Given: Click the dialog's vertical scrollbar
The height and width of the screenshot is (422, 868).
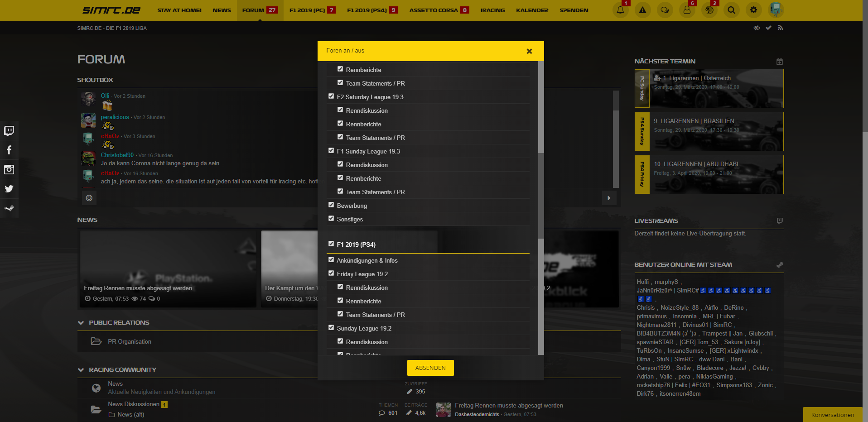Looking at the screenshot, I should [540, 195].
